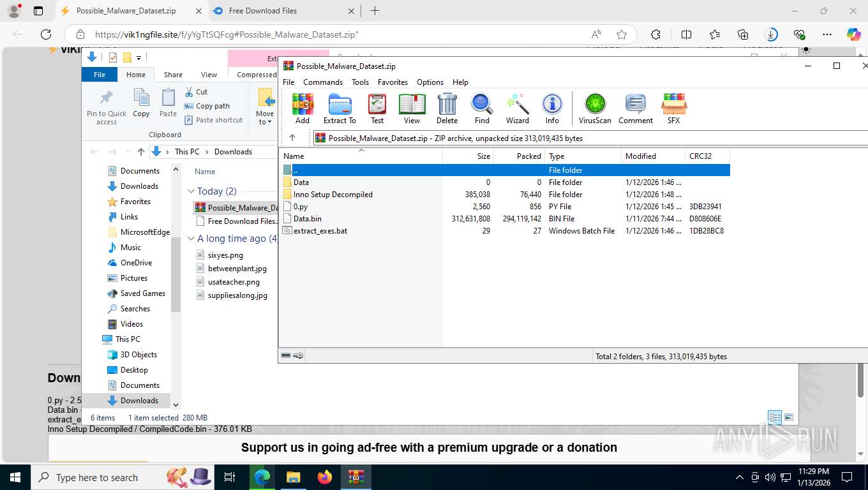The width and height of the screenshot is (868, 490).
Task: Switch to the Share tab in Explorer
Action: (x=173, y=75)
